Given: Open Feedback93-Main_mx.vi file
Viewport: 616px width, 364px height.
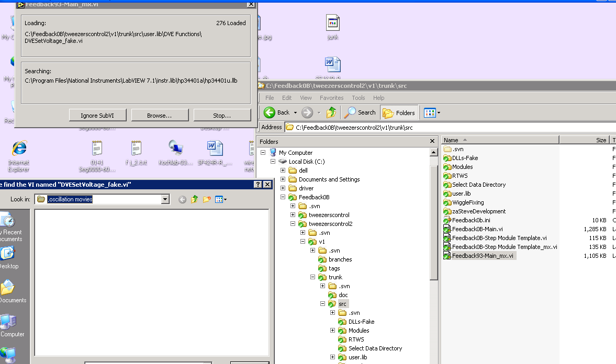Looking at the screenshot, I should [x=483, y=256].
